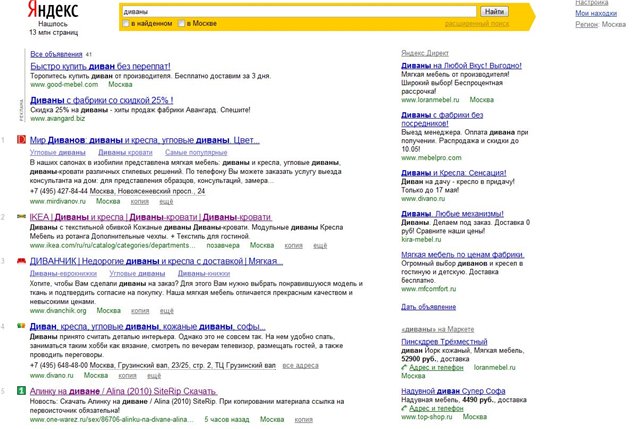The image size is (640, 429).
Task: Open the 'все адреса' link
Action: pos(300,366)
